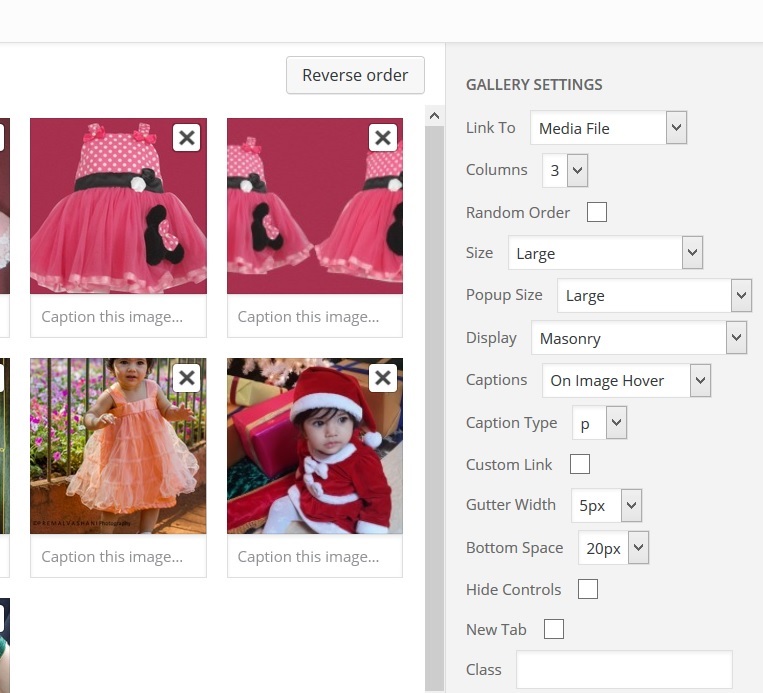
Task: Remove the two pink dresses image
Action: [383, 138]
